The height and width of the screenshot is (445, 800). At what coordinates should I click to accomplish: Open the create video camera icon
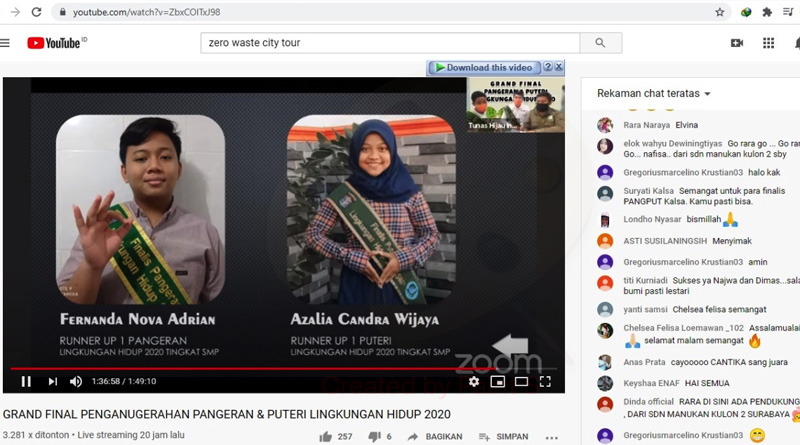pos(737,43)
